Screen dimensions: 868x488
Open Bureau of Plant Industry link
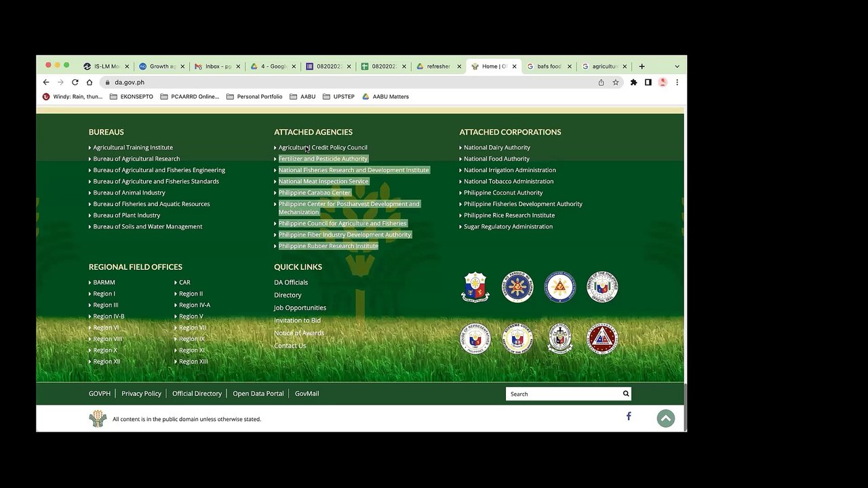[x=127, y=215]
